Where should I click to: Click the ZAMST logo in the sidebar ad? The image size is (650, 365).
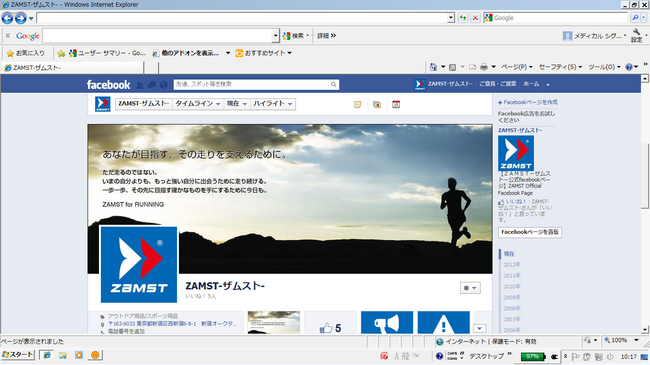click(x=516, y=153)
